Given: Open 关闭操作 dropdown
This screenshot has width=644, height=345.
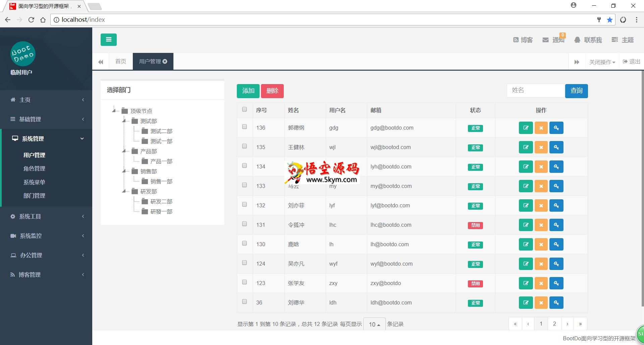Looking at the screenshot, I should coord(602,62).
